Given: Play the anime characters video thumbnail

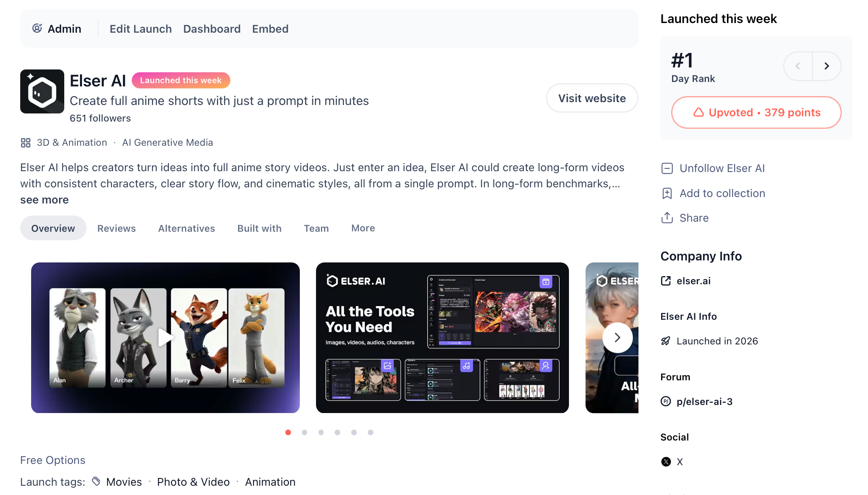Looking at the screenshot, I should pos(165,338).
